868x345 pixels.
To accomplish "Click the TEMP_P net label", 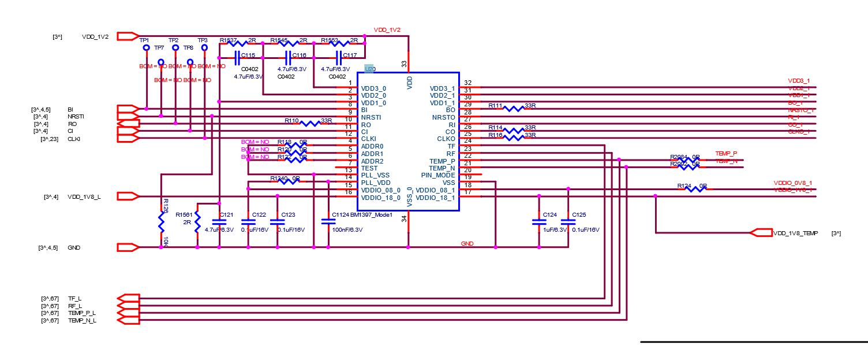I will click(x=726, y=153).
